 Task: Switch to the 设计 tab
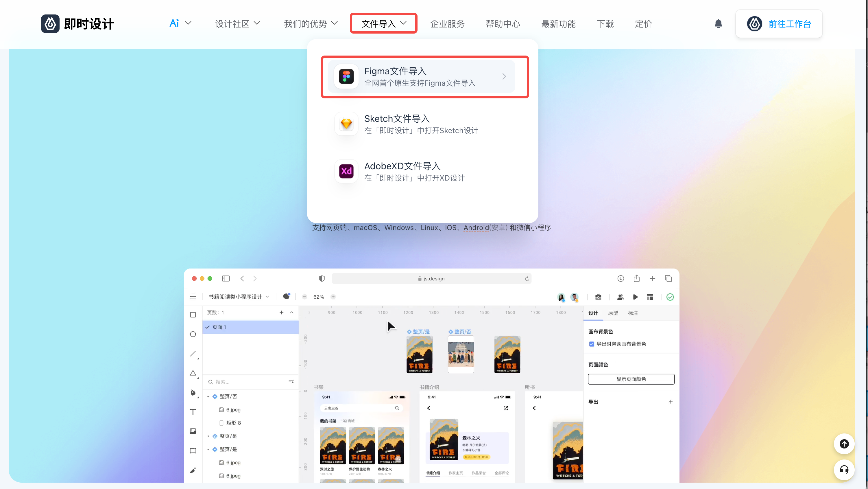pyautogui.click(x=593, y=313)
